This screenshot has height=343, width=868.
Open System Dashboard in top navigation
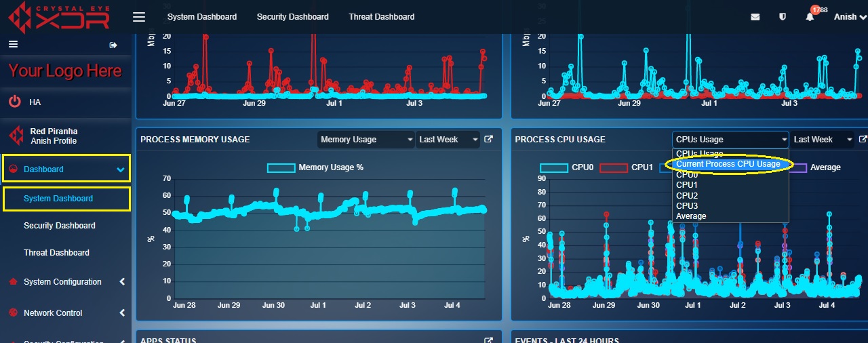coord(202,17)
